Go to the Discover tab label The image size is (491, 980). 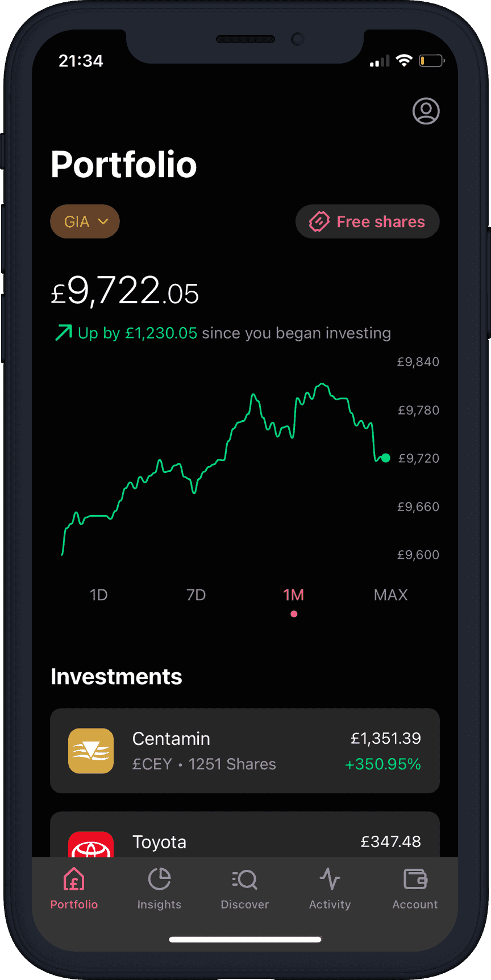[x=245, y=904]
